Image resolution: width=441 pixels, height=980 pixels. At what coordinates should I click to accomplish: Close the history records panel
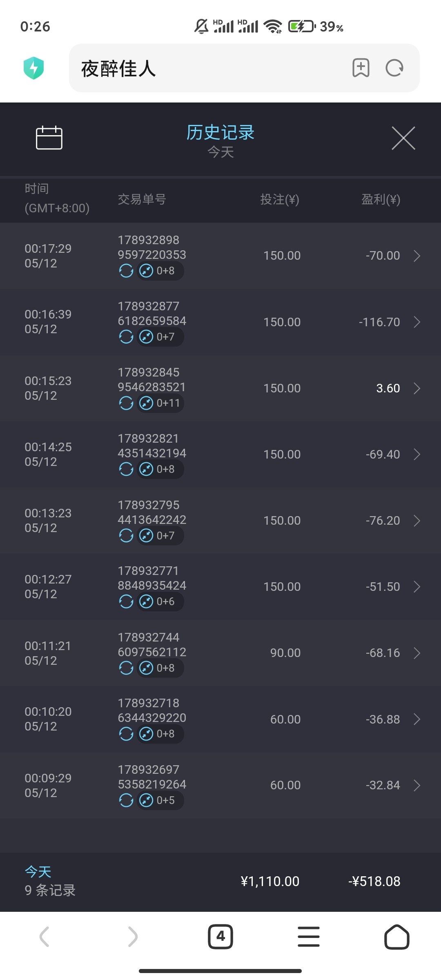click(x=403, y=138)
